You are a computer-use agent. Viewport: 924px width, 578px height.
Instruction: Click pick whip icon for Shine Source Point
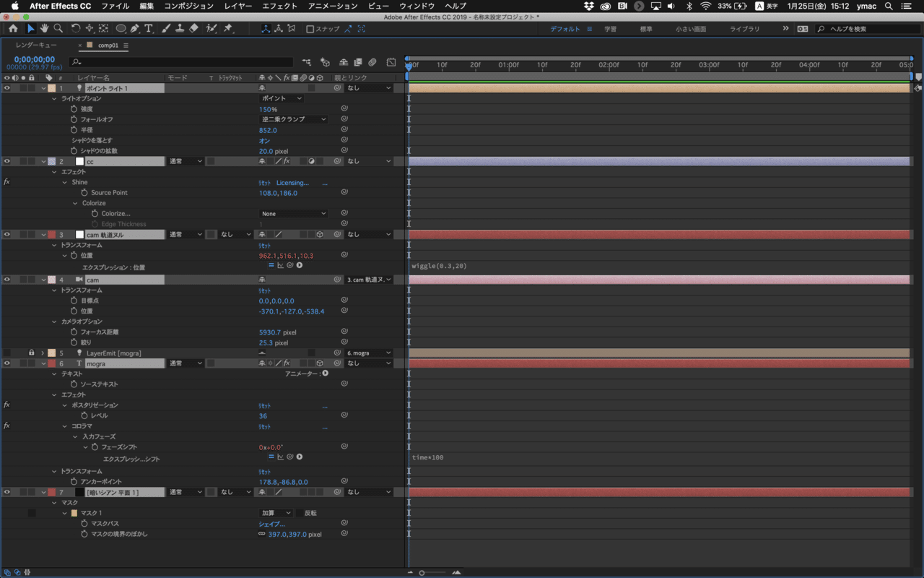point(344,193)
